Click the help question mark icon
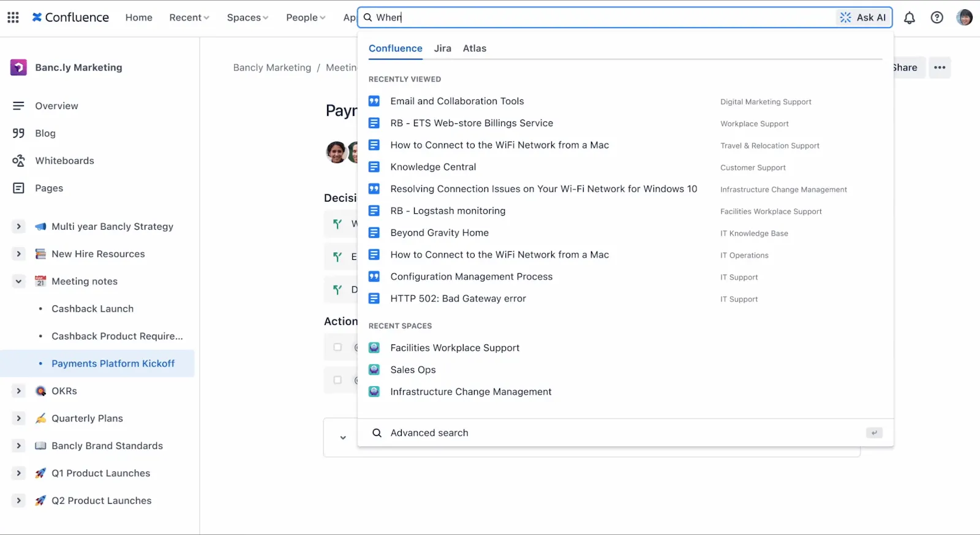Image resolution: width=980 pixels, height=535 pixels. [x=937, y=18]
